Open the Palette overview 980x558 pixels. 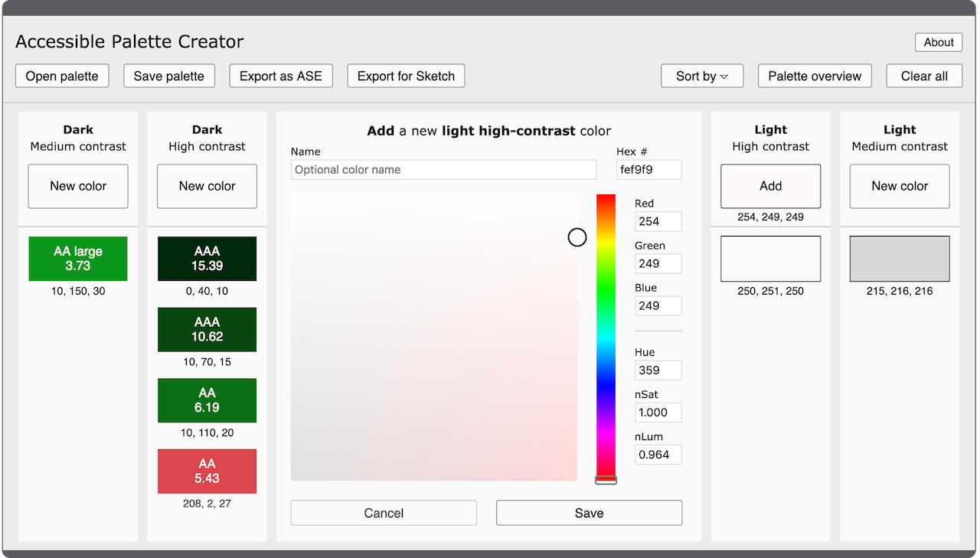click(x=815, y=76)
